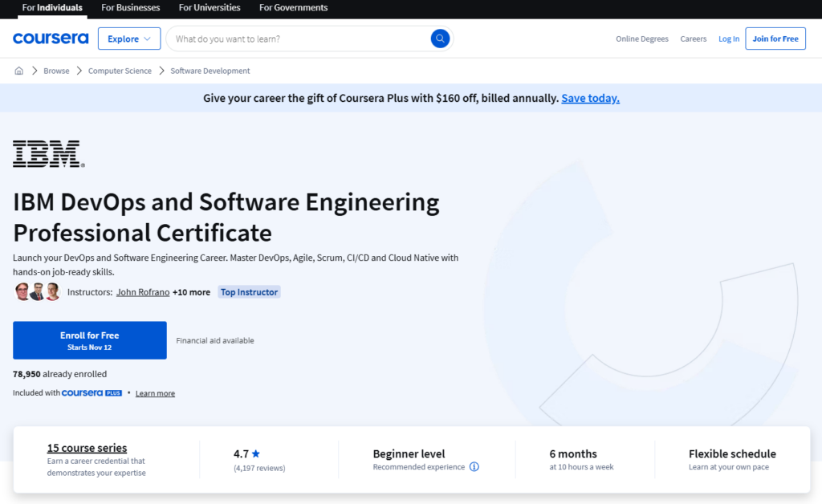Click the Coursera Plus logo
Screen dimensions: 822x504
pos(92,393)
